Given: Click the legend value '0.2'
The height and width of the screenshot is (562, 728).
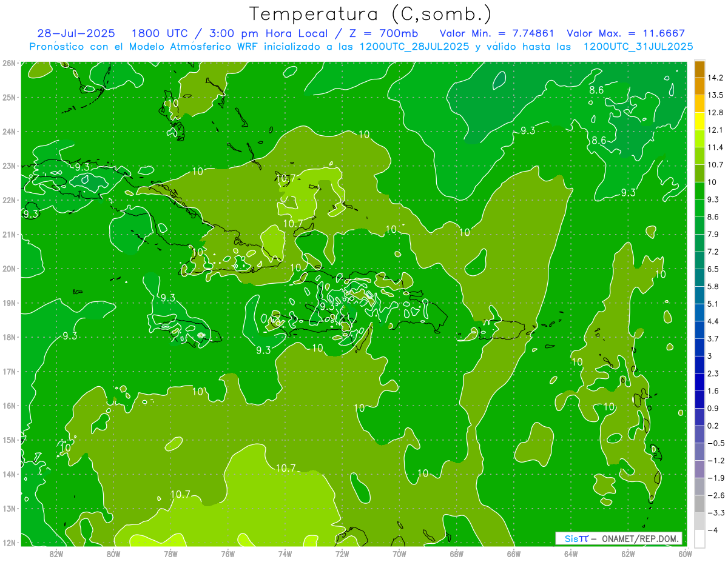Looking at the screenshot, I should pos(713,426).
